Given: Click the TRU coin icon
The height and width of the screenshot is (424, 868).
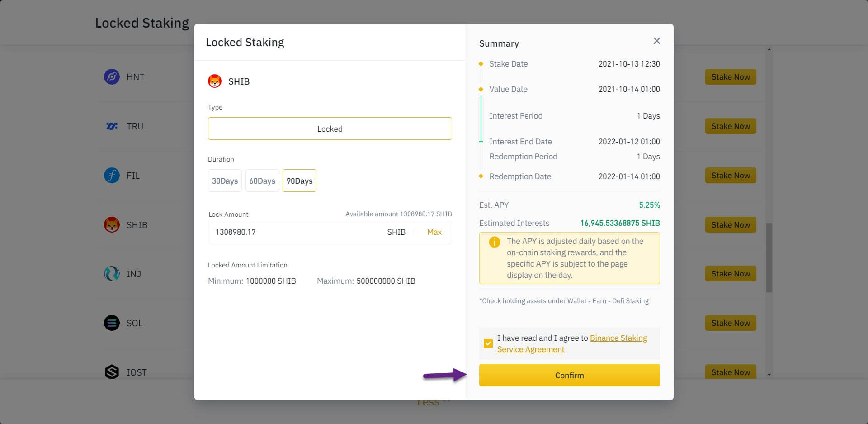Looking at the screenshot, I should pyautogui.click(x=112, y=126).
